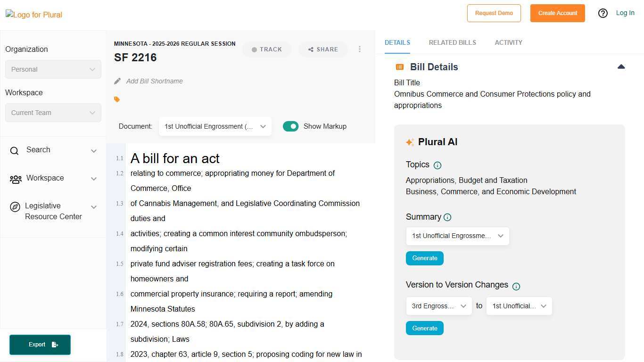Click the Export button
644x362 pixels.
[x=40, y=345]
